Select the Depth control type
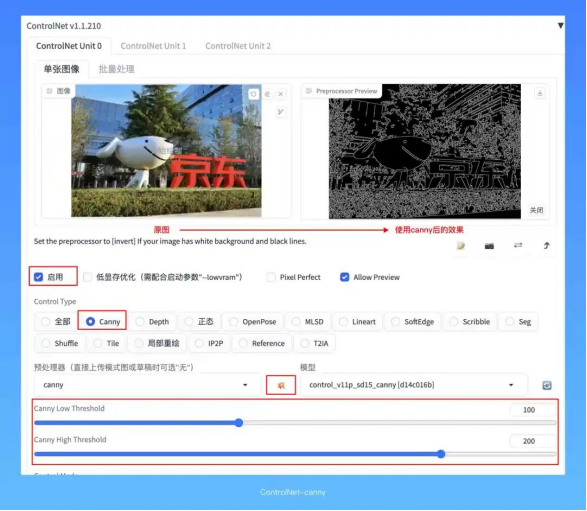The height and width of the screenshot is (511, 587). (x=153, y=322)
